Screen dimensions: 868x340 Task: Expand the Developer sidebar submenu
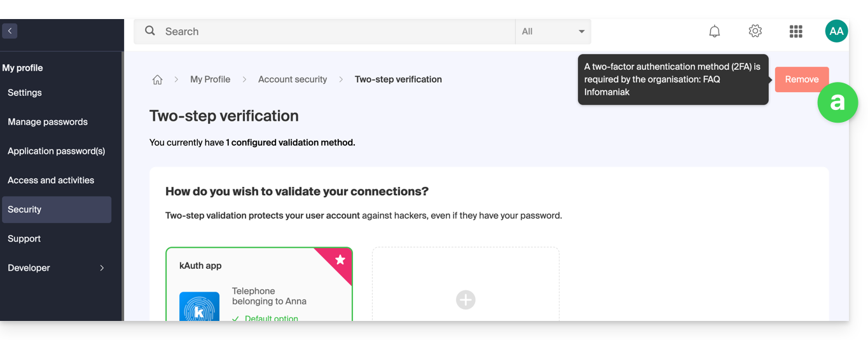pos(102,268)
